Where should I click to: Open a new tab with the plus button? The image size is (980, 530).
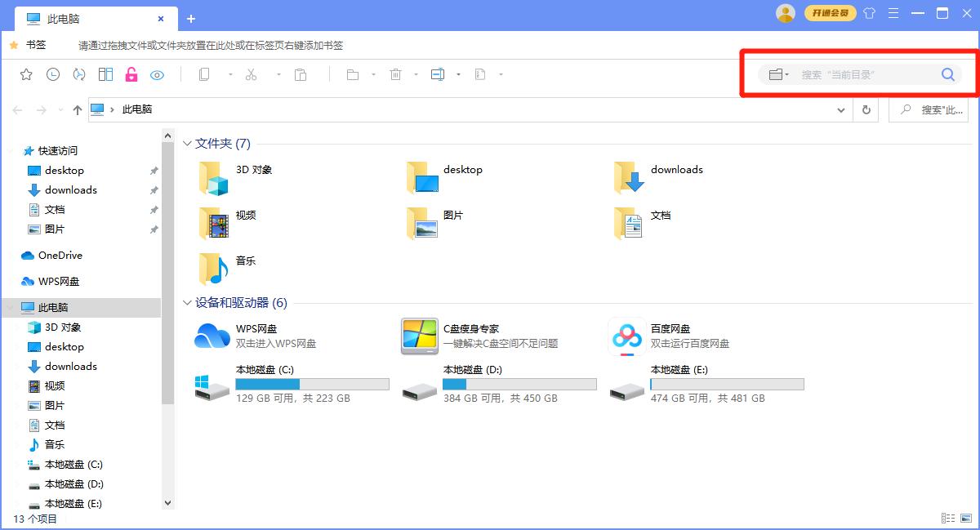tap(191, 18)
